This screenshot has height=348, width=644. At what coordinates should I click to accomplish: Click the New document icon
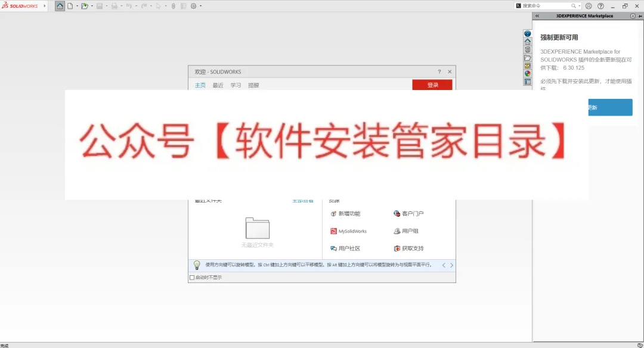(70, 6)
